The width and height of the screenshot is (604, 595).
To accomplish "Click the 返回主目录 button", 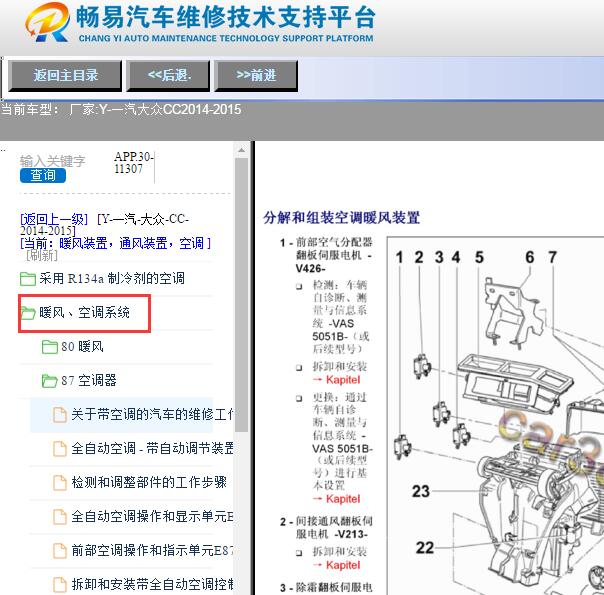I will point(65,75).
